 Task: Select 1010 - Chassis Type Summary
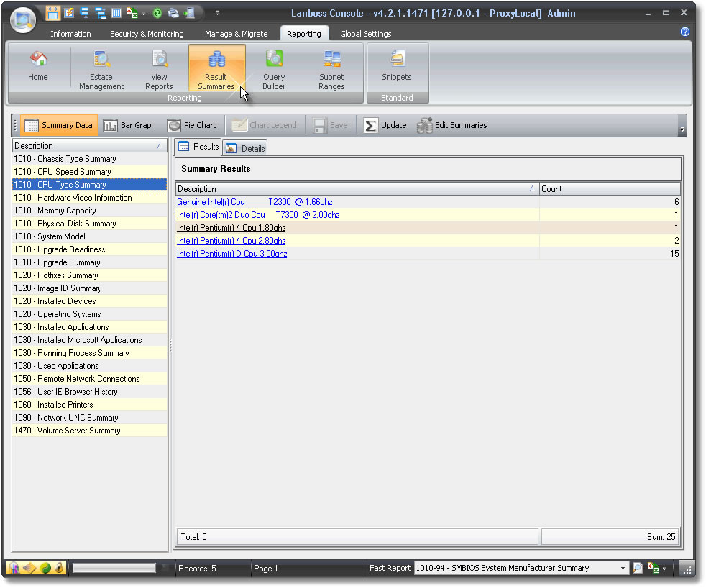[90, 159]
